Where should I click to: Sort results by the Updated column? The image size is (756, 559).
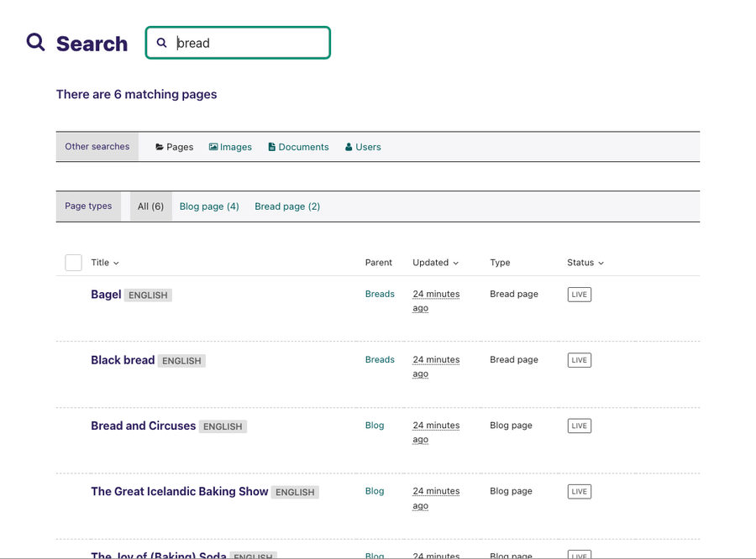point(435,263)
